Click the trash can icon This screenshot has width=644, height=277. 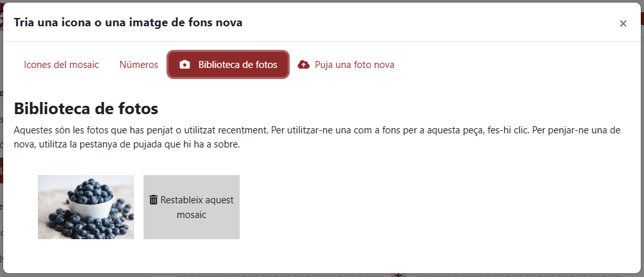click(x=153, y=199)
